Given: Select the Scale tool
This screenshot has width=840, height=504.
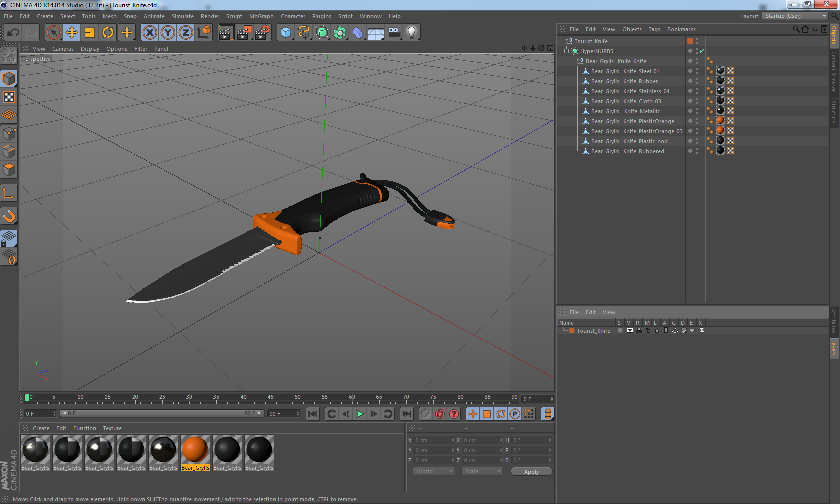Looking at the screenshot, I should [90, 33].
